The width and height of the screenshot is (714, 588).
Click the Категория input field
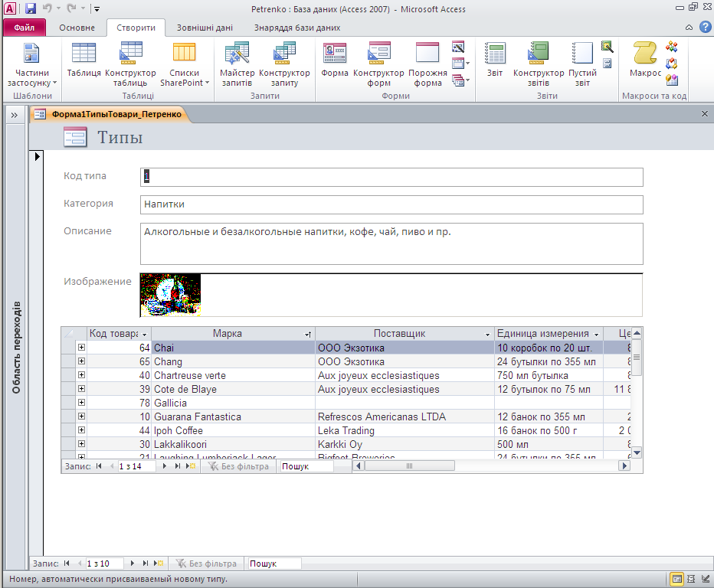[x=391, y=204]
